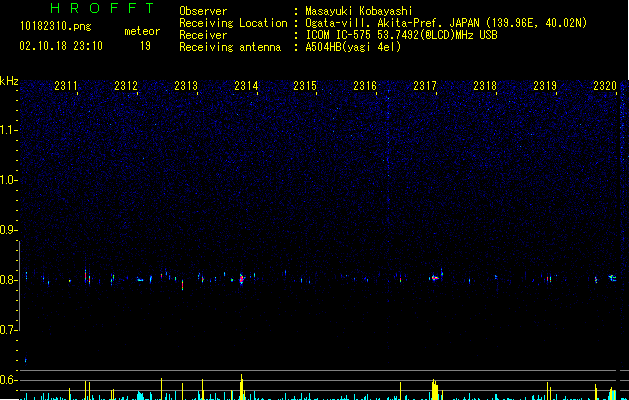
Task: Click the 2312 time axis marker
Action: pyautogui.click(x=126, y=86)
